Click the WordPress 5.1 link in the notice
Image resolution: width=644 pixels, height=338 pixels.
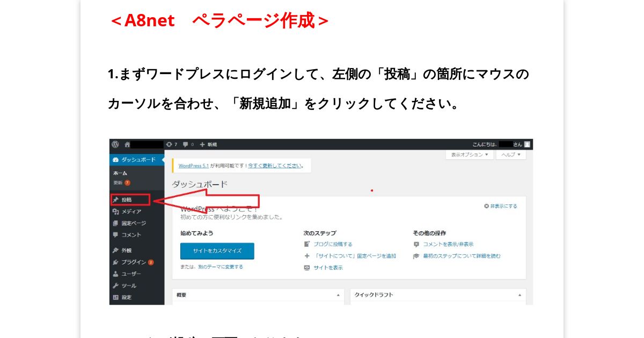[x=194, y=166]
